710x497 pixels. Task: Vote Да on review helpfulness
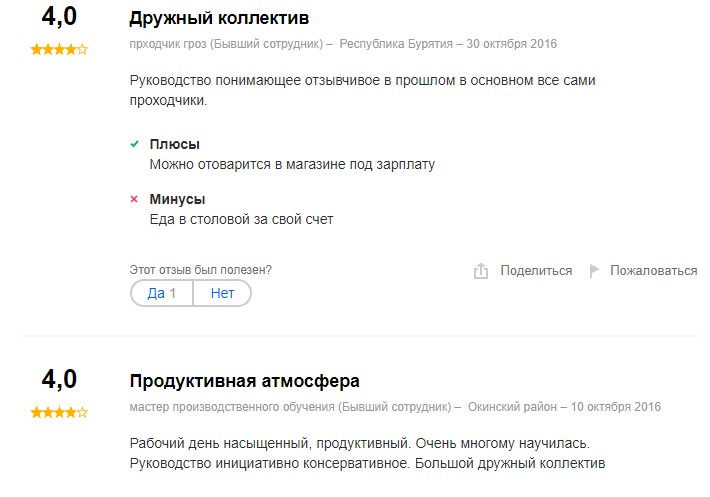pyautogui.click(x=162, y=293)
